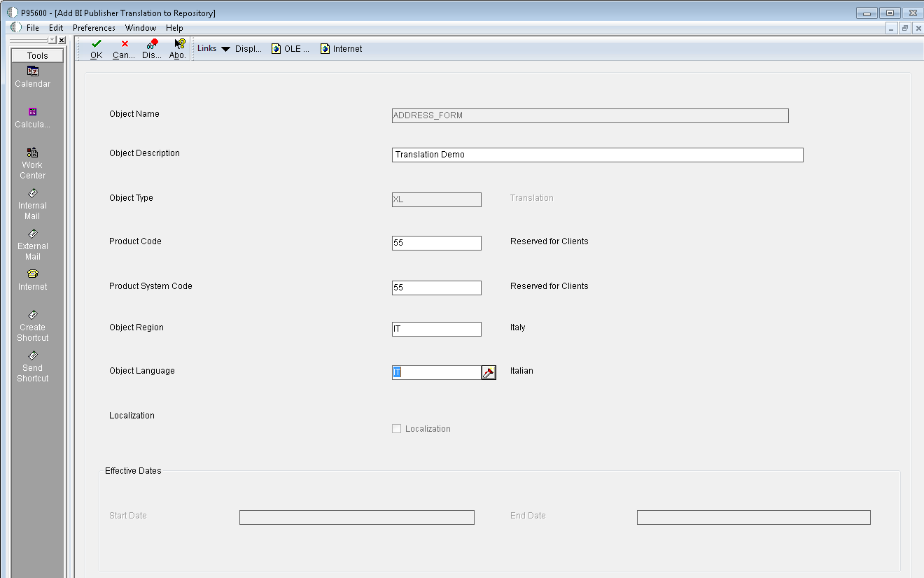Click the Italy description text
The height and width of the screenshot is (578, 924).
point(518,327)
